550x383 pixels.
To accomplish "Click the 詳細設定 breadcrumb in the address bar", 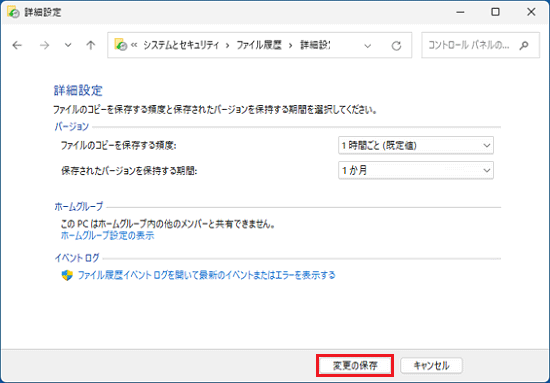I will 315,45.
